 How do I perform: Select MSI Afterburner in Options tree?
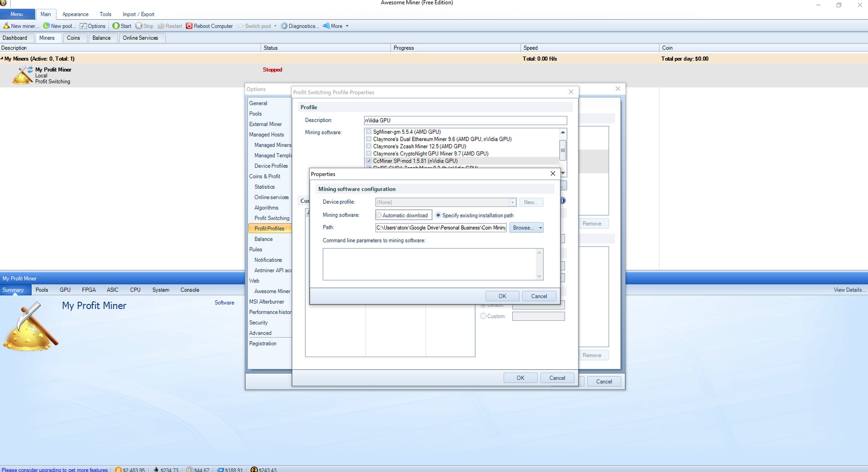coord(267,302)
